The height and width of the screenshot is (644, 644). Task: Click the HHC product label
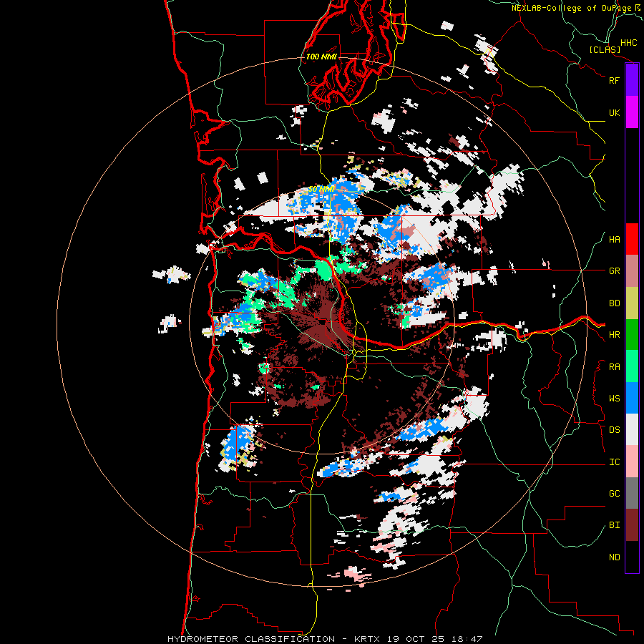tap(629, 43)
